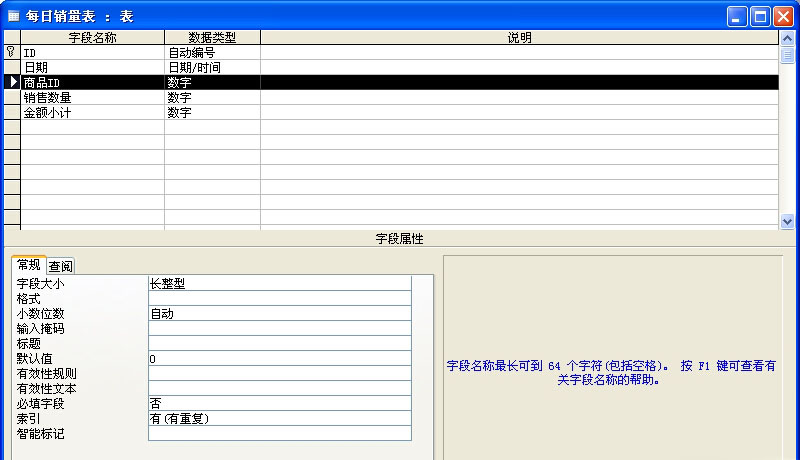The height and width of the screenshot is (460, 800).
Task: Click the scroll up arrow of field list
Action: coord(786,37)
